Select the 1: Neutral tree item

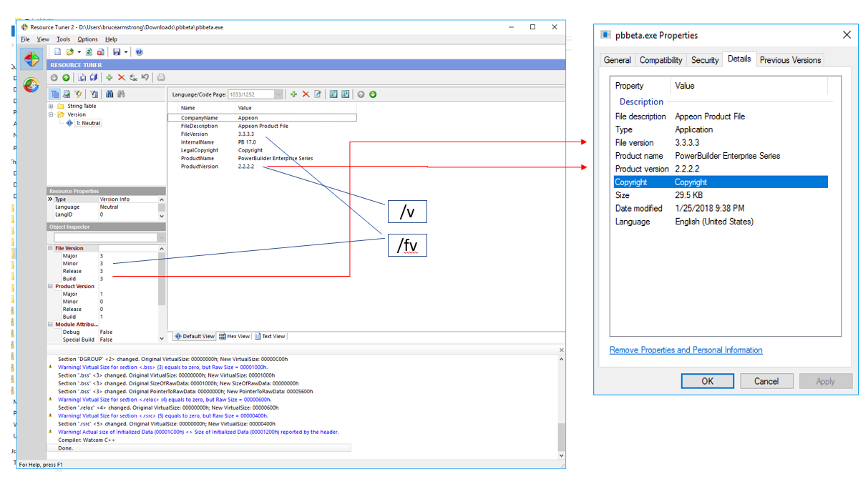click(88, 123)
